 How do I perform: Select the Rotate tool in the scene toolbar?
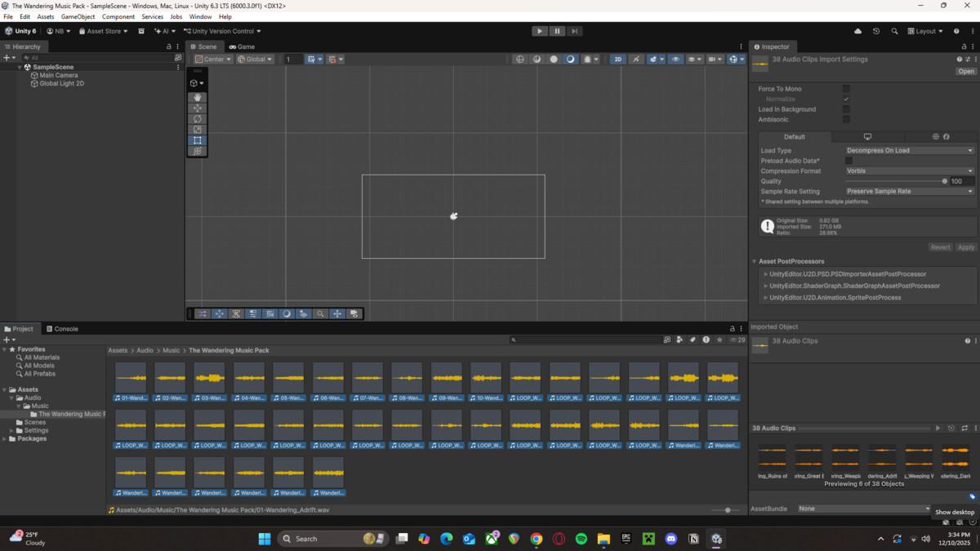pyautogui.click(x=197, y=118)
